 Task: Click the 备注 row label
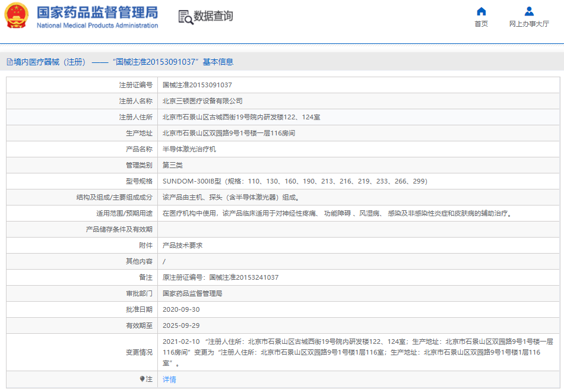click(x=145, y=277)
